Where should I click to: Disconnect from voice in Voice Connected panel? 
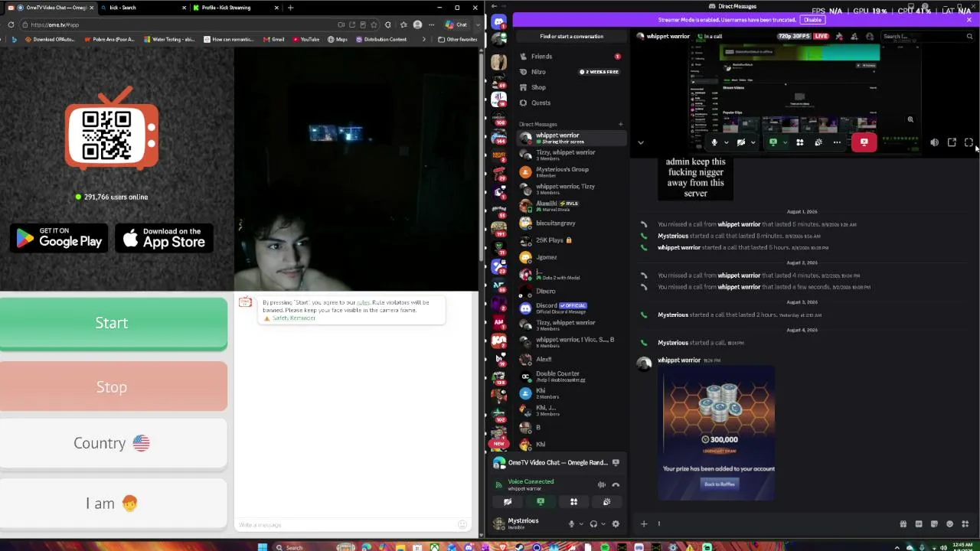pyautogui.click(x=616, y=484)
